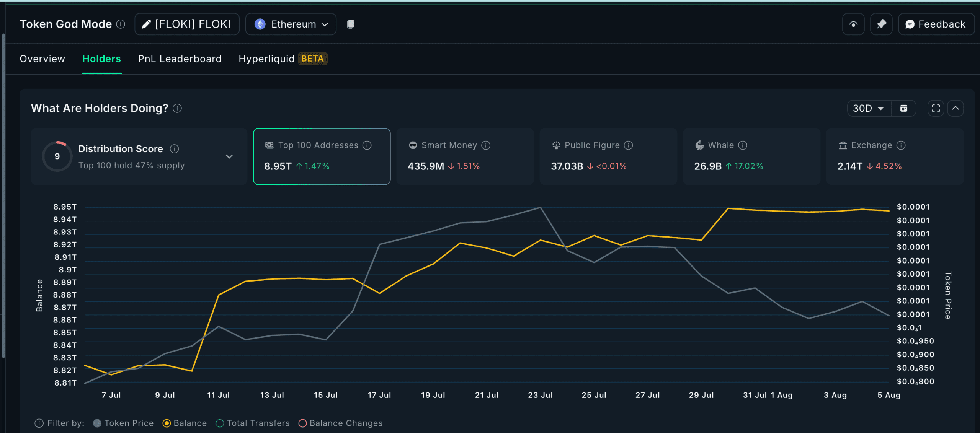Screen dimensions: 980x433
Task: Open the 30D time range dropdown
Action: click(x=869, y=108)
